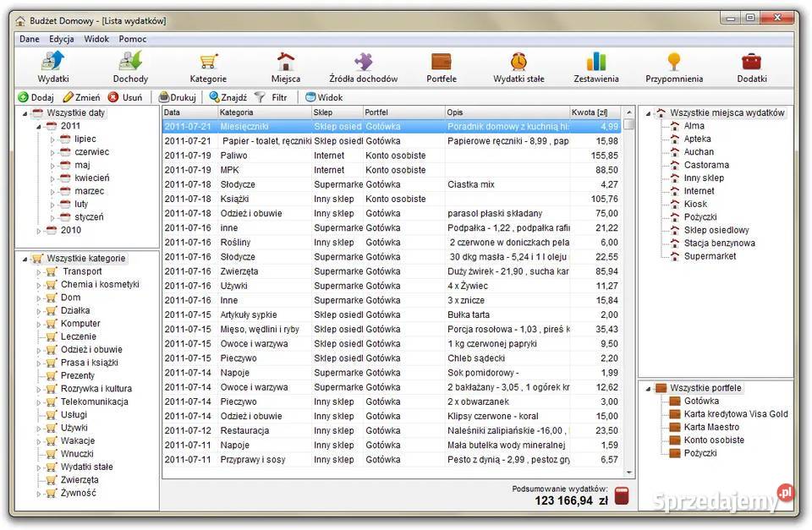Open the Portfele wallets section
This screenshot has width=812, height=530.
(441, 67)
